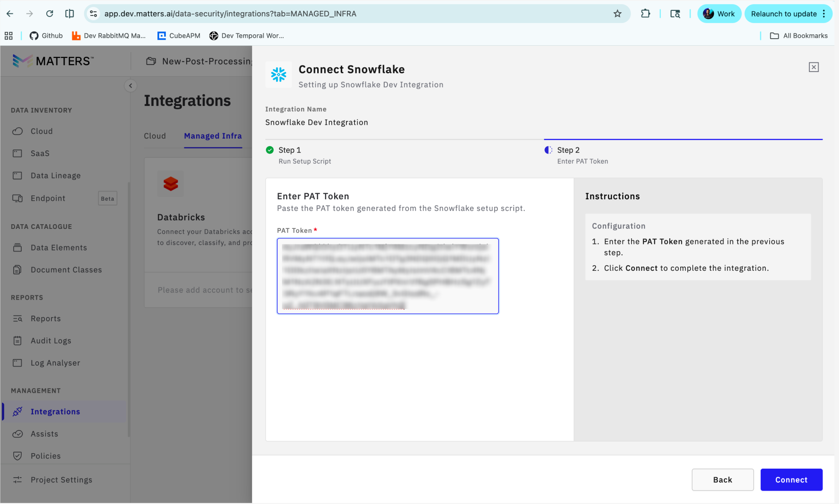Open the browser extensions puzzle icon
The width and height of the screenshot is (839, 504).
coord(645,14)
